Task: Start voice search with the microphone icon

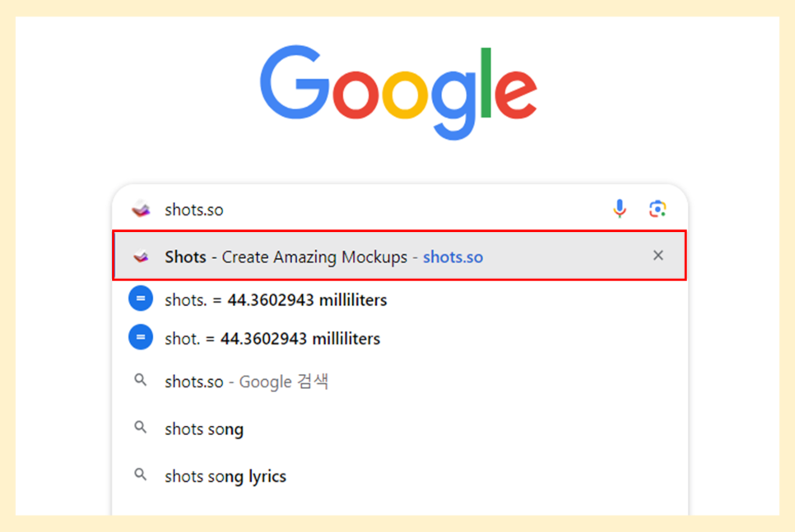Action: coord(620,209)
